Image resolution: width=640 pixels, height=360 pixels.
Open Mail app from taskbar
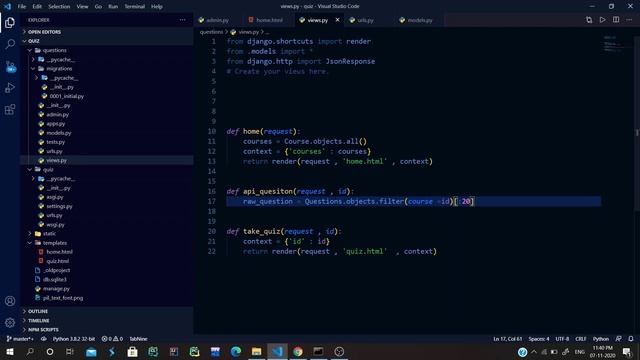point(91,351)
